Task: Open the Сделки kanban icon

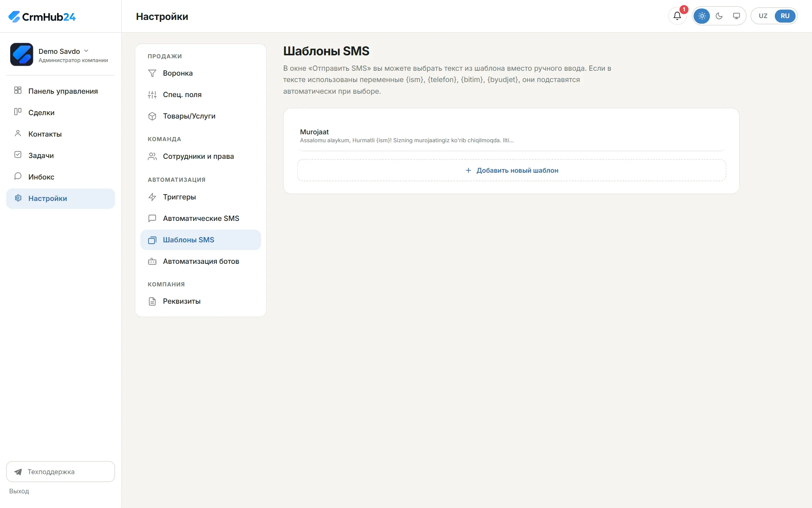Action: click(x=18, y=112)
